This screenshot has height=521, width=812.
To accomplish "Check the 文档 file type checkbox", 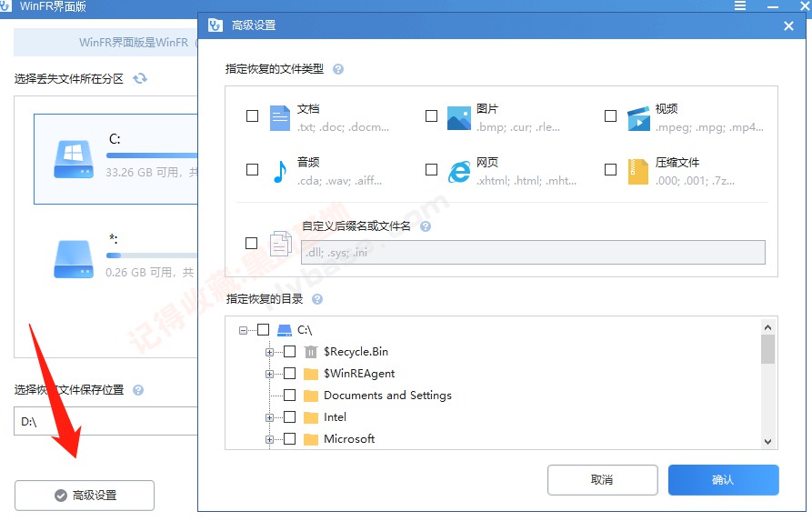I will point(252,116).
